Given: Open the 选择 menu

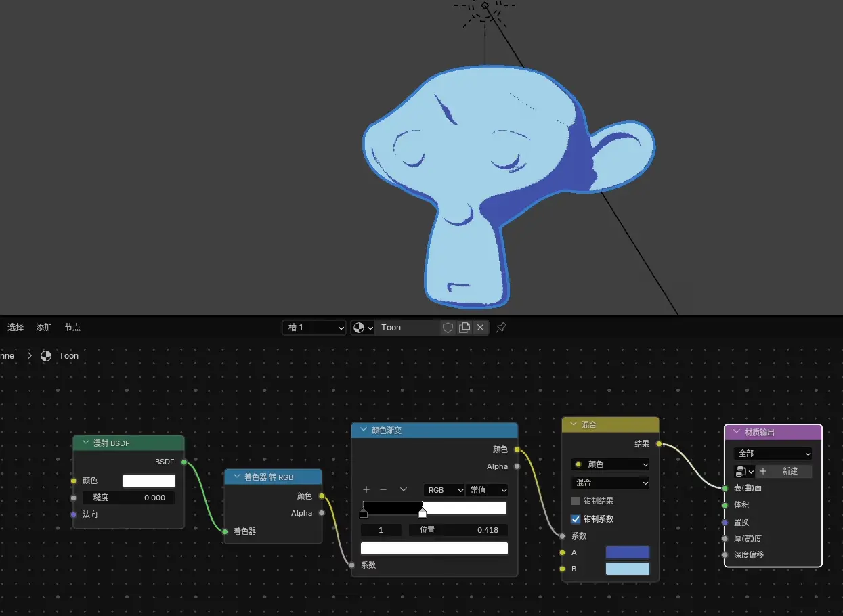Looking at the screenshot, I should (x=16, y=328).
